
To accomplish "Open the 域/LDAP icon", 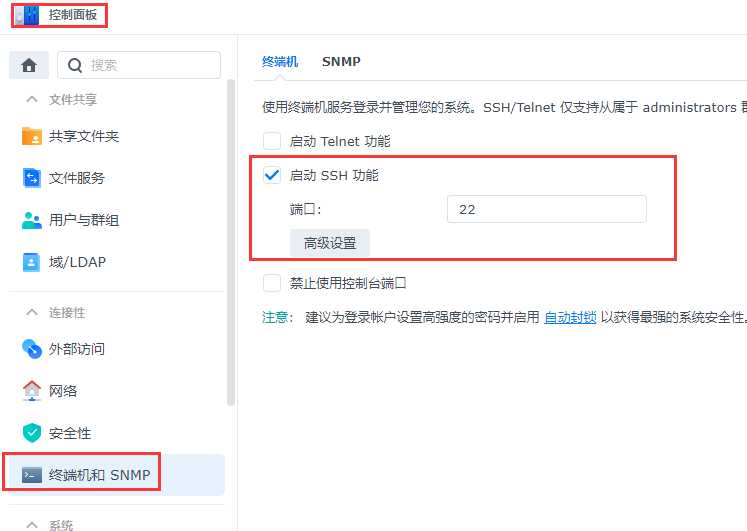I will click(x=32, y=262).
